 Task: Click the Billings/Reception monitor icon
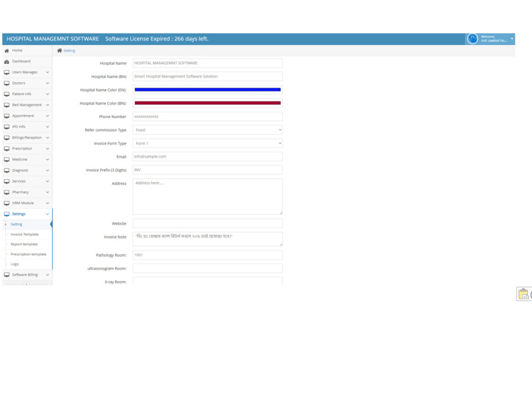6,138
